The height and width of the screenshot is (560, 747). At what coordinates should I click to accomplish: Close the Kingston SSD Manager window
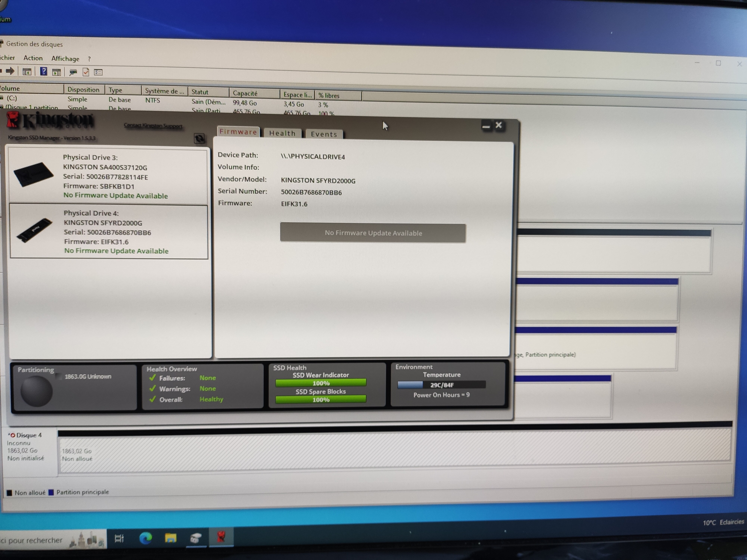point(498,125)
